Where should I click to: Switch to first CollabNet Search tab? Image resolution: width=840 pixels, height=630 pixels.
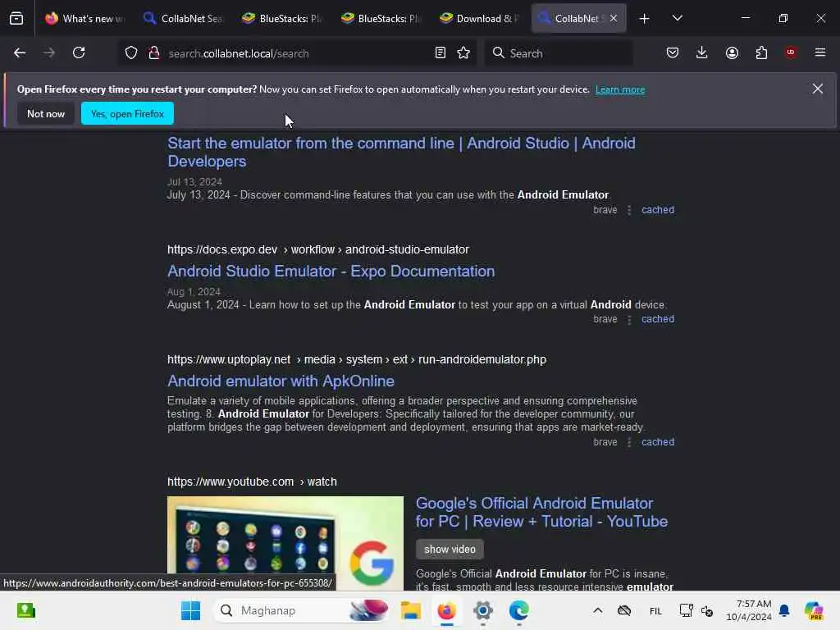coord(183,18)
